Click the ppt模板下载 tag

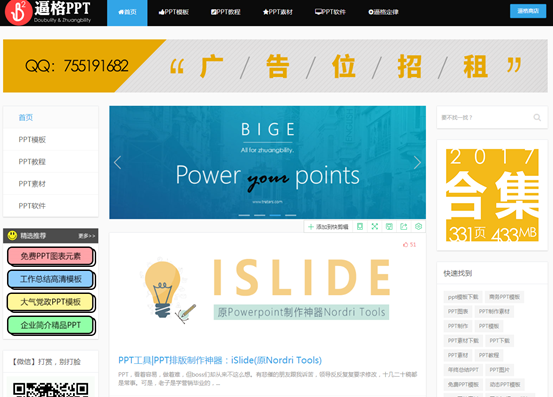click(x=463, y=297)
